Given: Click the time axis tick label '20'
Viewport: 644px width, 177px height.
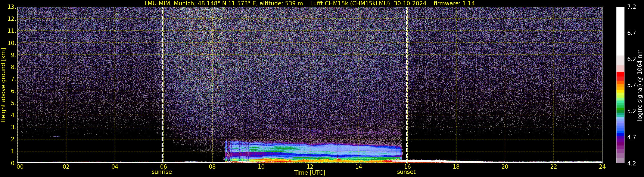Looking at the screenshot, I should tap(505, 167).
